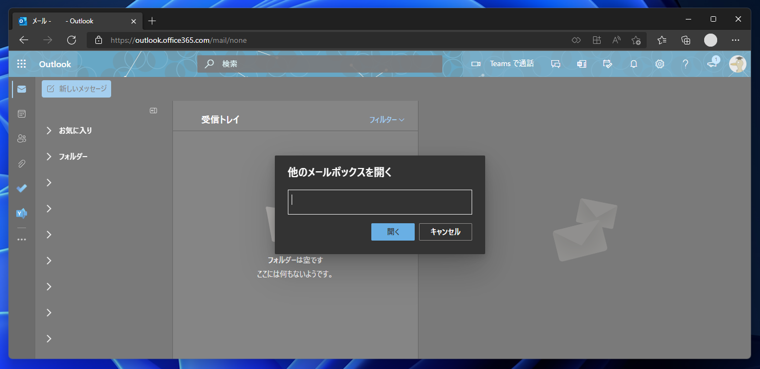Open the browser profile circle icon
The height and width of the screenshot is (369, 760).
(710, 40)
